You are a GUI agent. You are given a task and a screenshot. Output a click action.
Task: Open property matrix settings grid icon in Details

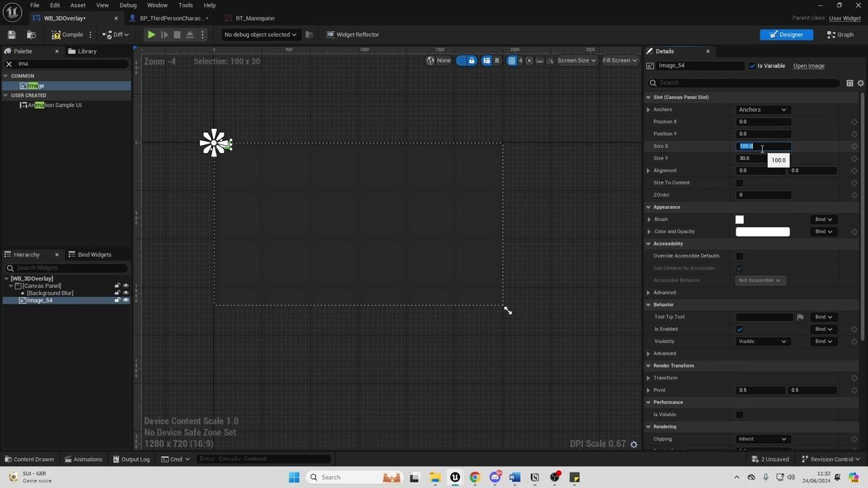(850, 83)
